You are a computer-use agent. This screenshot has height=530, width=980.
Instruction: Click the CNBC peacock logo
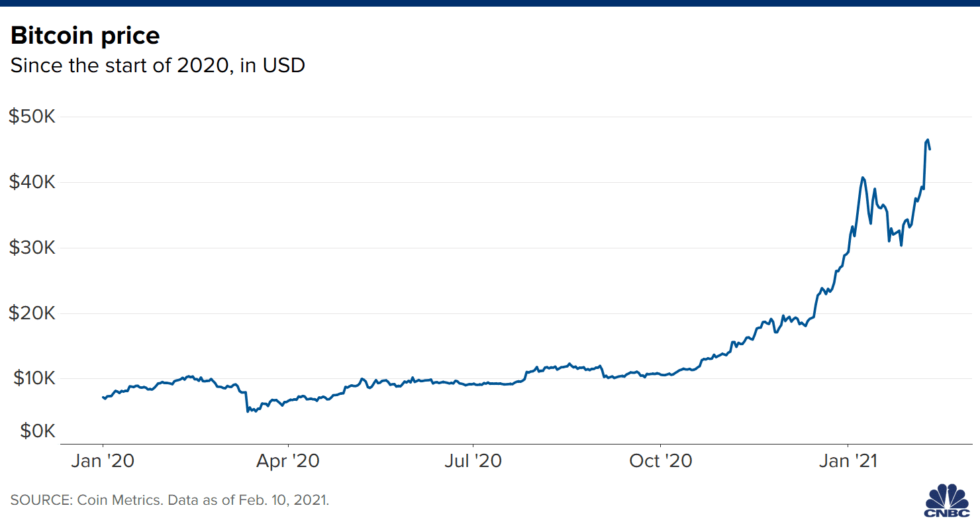tap(947, 503)
